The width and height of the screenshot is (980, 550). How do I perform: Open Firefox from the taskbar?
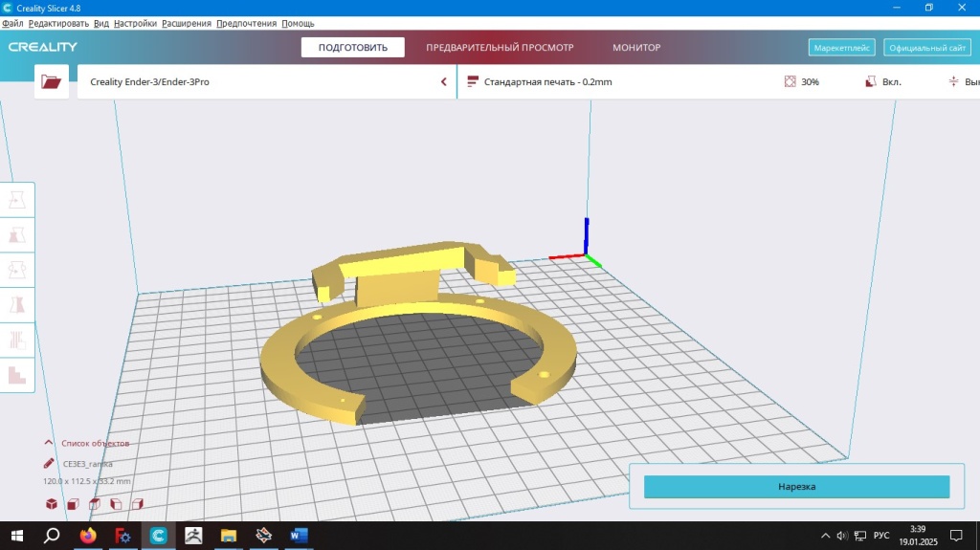coord(88,536)
